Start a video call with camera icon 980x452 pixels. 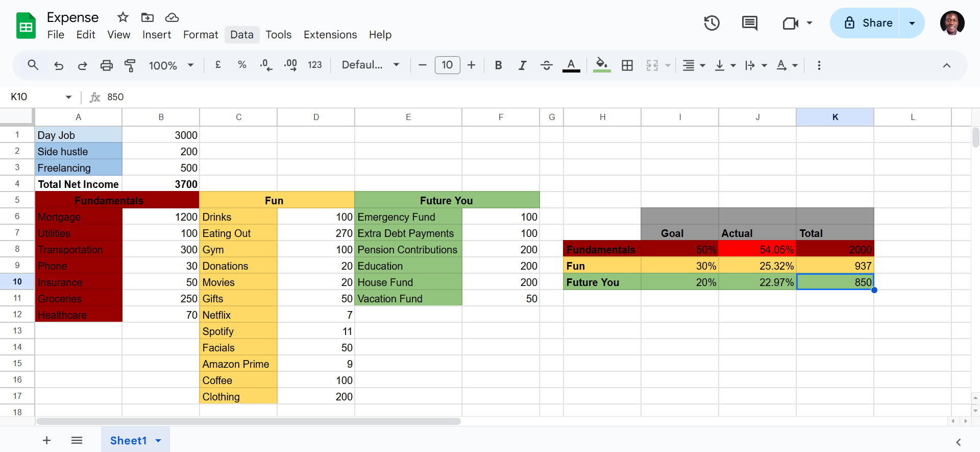pos(790,23)
